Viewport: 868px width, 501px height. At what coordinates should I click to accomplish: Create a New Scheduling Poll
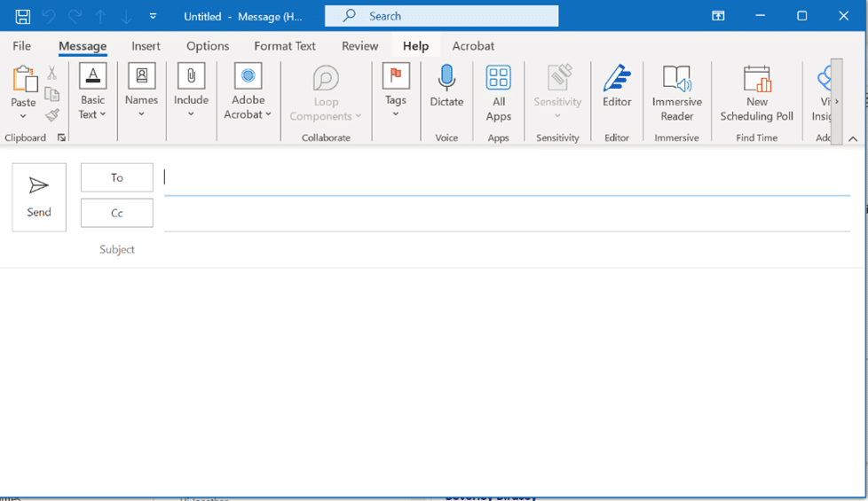point(757,93)
